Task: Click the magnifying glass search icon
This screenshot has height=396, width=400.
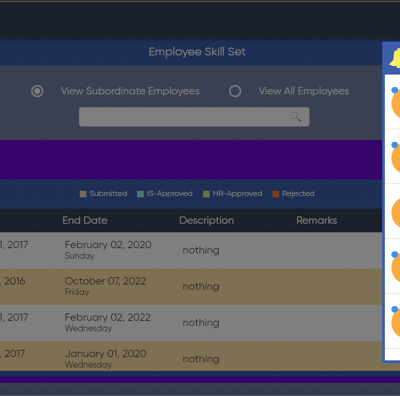Action: (x=296, y=117)
